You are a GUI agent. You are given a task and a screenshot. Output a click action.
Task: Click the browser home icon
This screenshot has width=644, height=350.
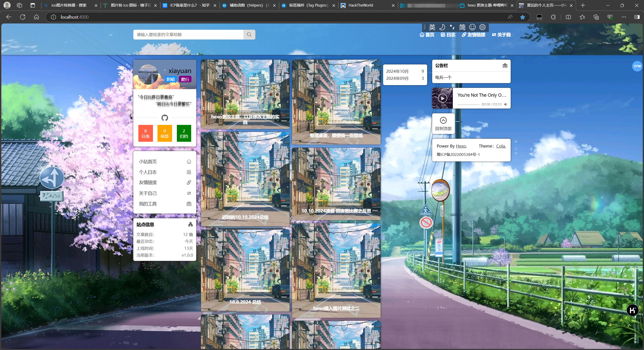pyautogui.click(x=36, y=17)
